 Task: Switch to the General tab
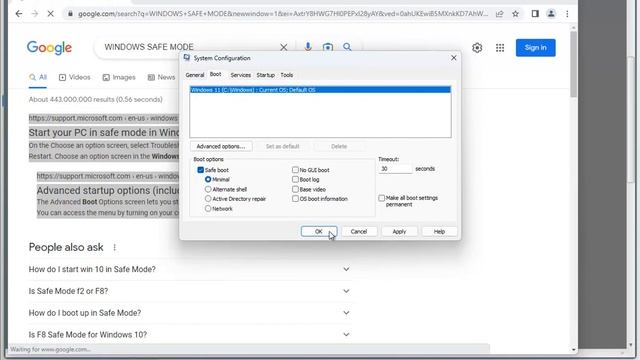point(195,75)
